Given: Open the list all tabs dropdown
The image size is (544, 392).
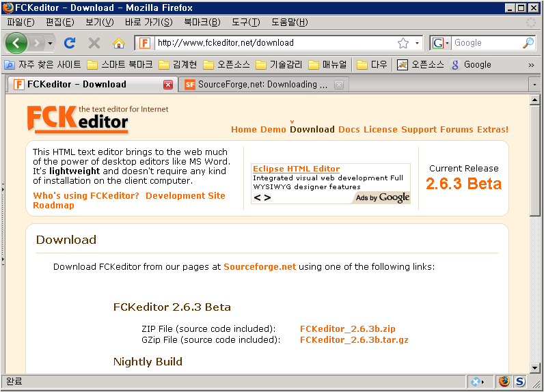Looking at the screenshot, I should [x=534, y=85].
